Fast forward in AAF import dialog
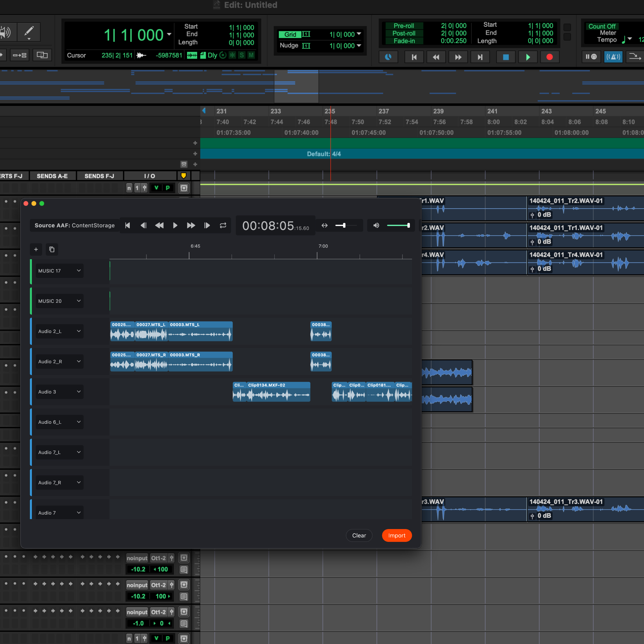Screen dimensions: 644x644 click(x=191, y=226)
